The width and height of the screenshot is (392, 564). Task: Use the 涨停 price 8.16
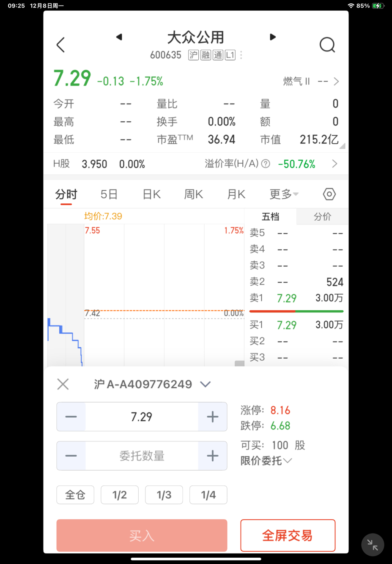[x=280, y=410]
